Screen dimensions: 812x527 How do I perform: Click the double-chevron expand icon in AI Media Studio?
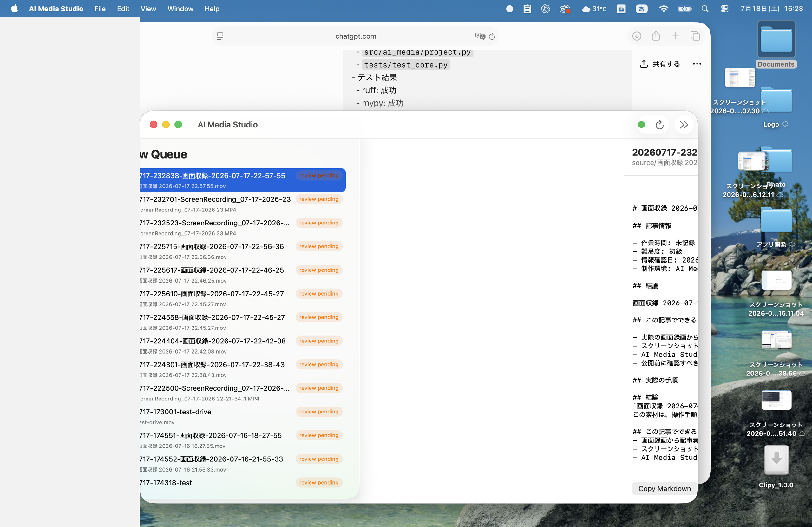coord(684,125)
